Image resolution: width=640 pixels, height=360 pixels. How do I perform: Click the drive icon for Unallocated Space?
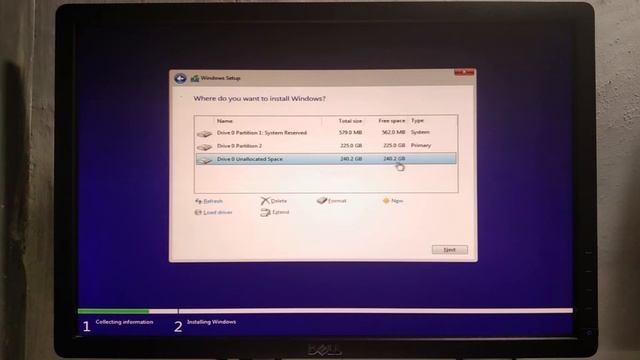point(204,160)
